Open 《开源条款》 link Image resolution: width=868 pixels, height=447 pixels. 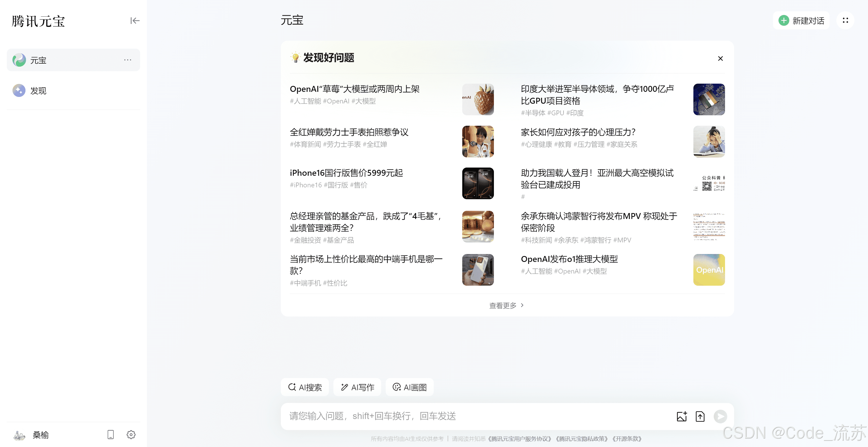[x=627, y=439]
